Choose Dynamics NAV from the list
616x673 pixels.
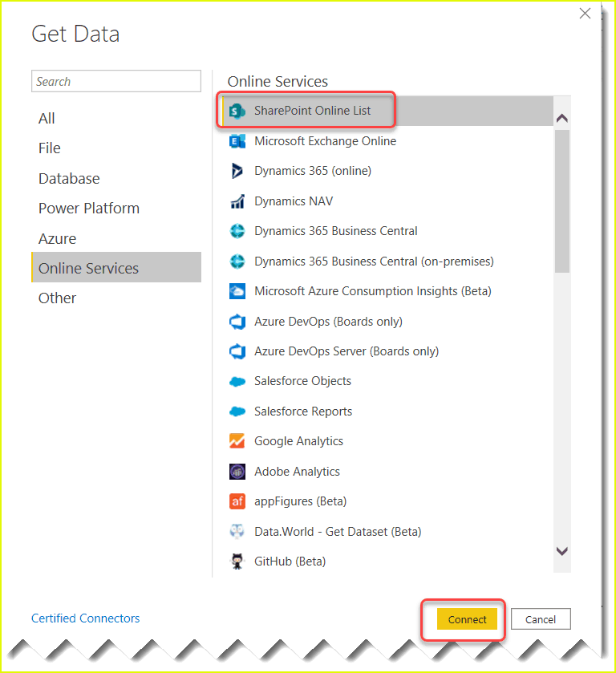[x=387, y=201]
